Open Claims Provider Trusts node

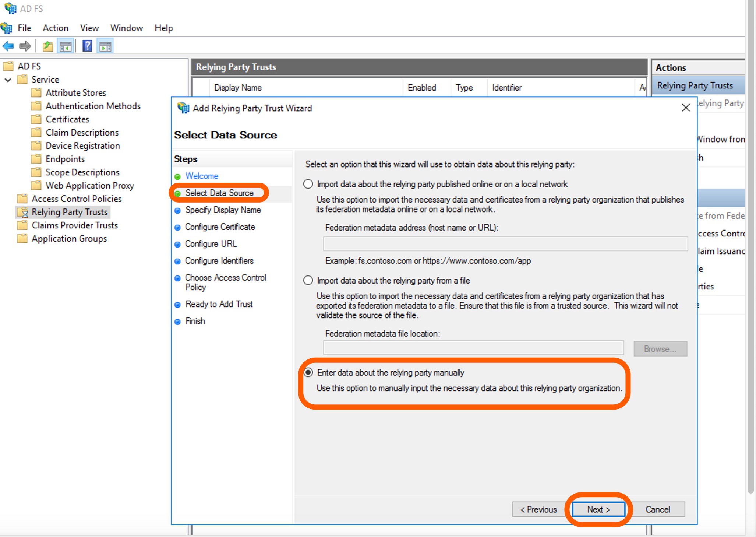click(x=75, y=225)
